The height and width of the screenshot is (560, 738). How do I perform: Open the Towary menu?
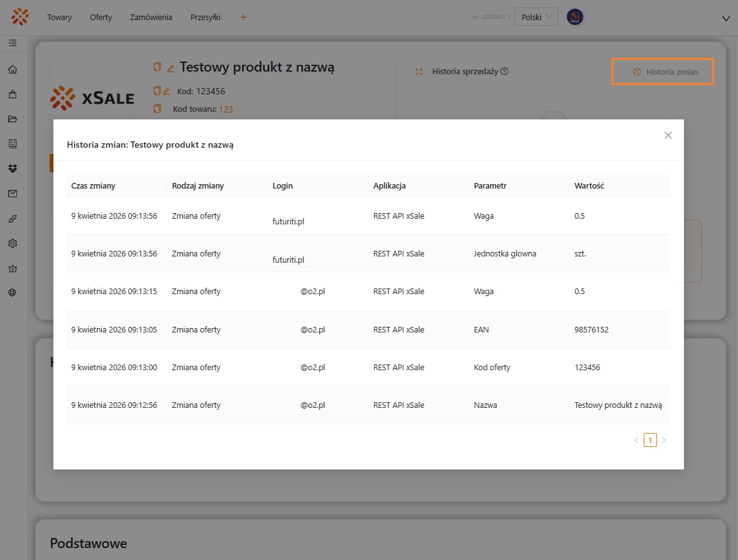click(x=60, y=18)
